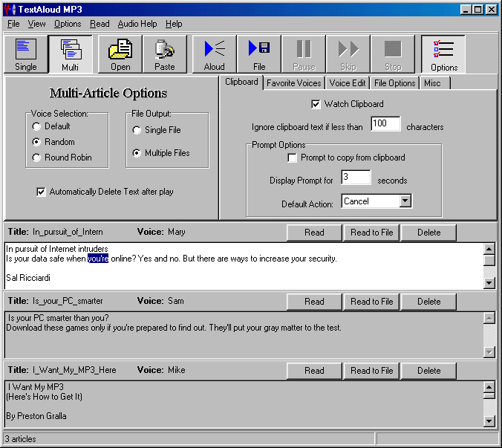Viewport: 502px width, 448px height.
Task: Open the Default Action dropdown
Action: coord(405,201)
